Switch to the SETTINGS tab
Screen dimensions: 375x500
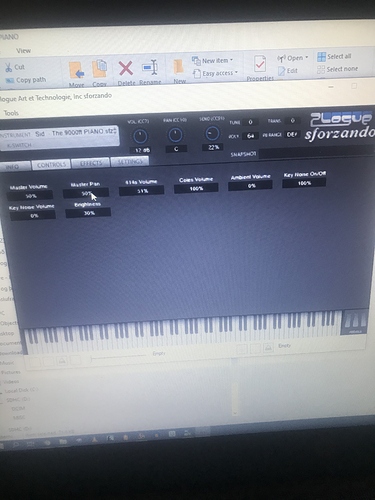click(x=130, y=162)
